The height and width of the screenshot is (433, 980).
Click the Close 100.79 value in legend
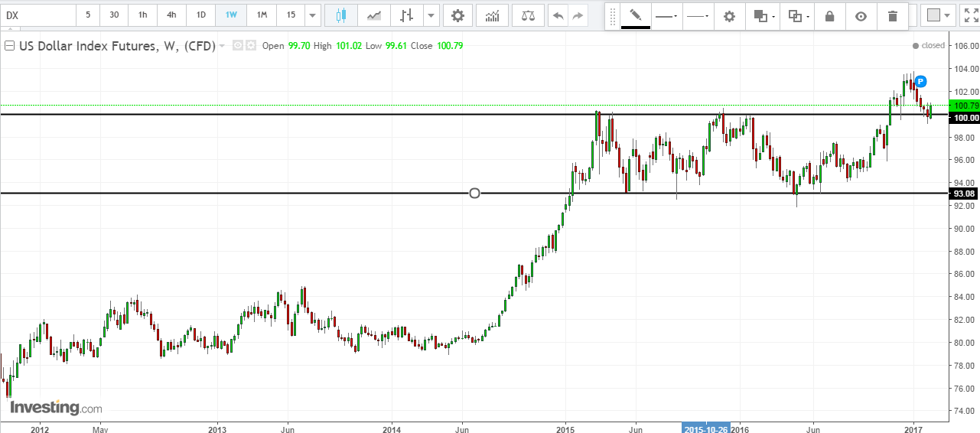coord(450,46)
